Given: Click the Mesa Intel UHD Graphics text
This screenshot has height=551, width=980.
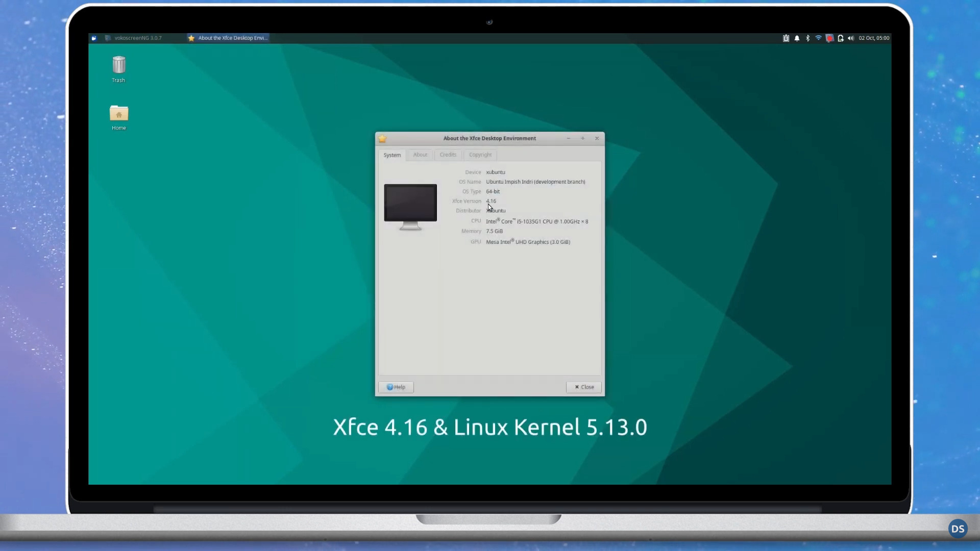Looking at the screenshot, I should point(528,242).
